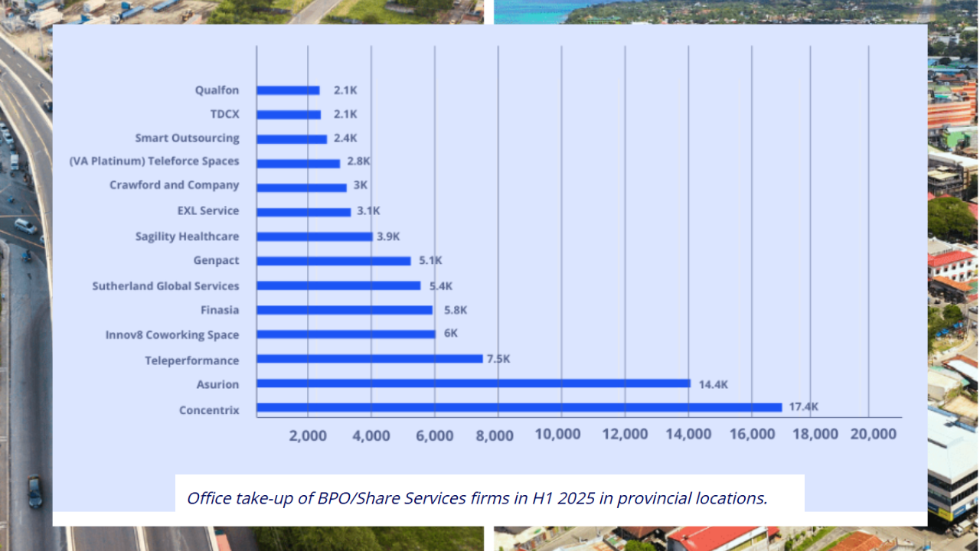
Task: Select the Sutherland Global Services label
Action: click(x=165, y=285)
